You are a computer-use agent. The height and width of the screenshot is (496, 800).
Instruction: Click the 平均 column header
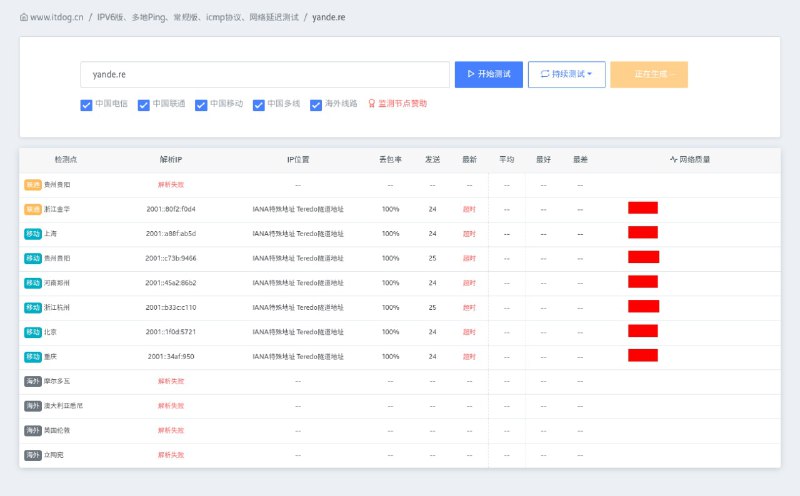click(x=506, y=159)
